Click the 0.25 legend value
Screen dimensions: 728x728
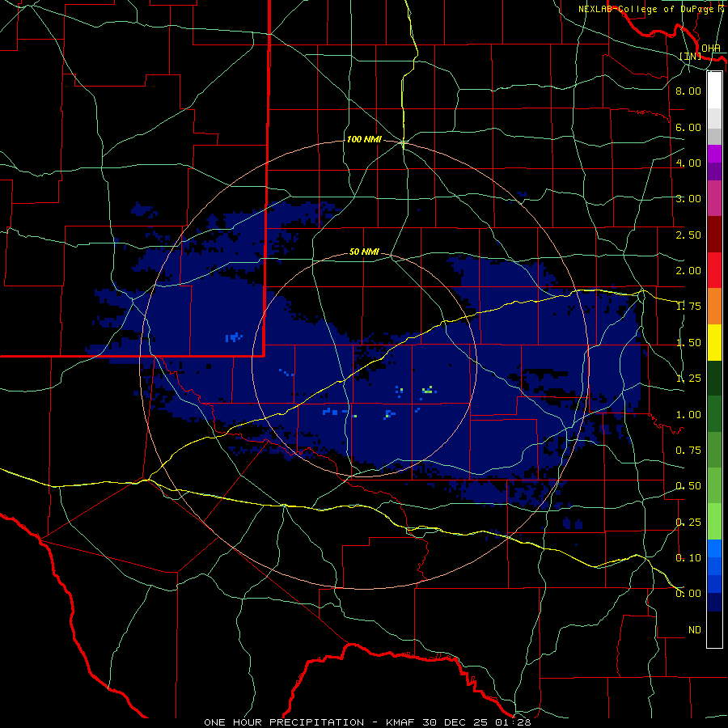click(688, 523)
